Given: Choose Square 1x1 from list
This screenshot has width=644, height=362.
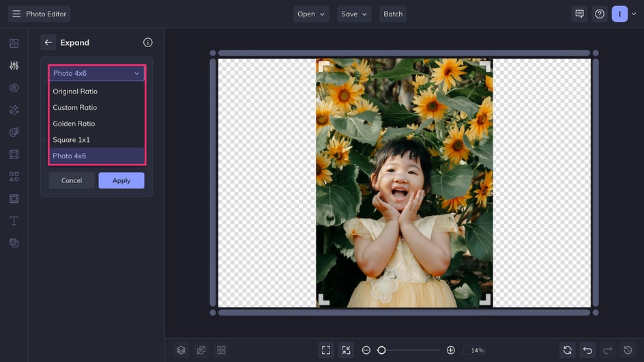Looking at the screenshot, I should (x=72, y=139).
